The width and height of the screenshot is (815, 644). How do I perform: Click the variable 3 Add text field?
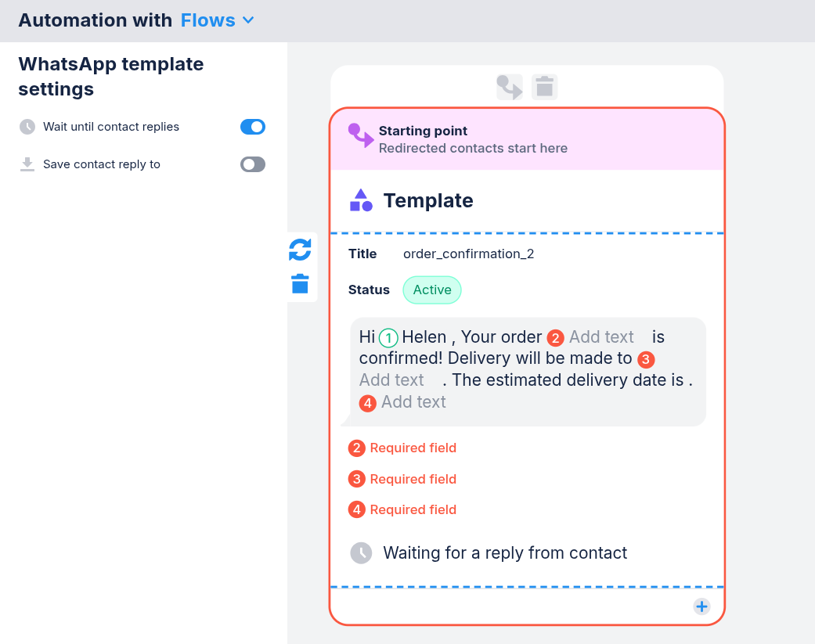(391, 380)
